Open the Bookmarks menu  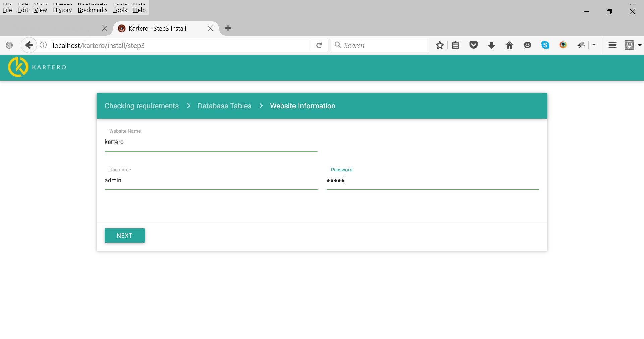coord(93,10)
